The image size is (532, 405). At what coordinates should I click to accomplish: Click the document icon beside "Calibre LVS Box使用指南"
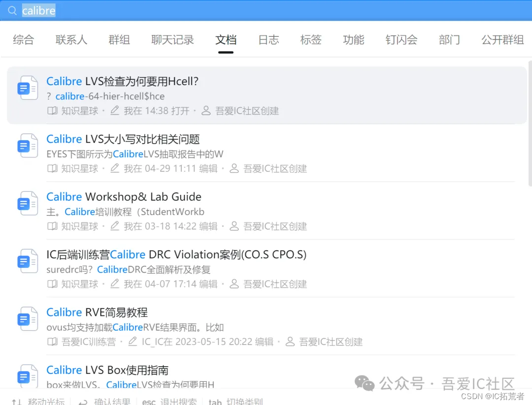(x=27, y=376)
